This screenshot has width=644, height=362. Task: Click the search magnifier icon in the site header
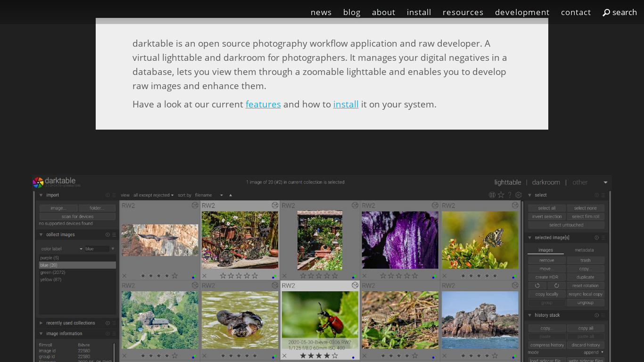coord(606,13)
